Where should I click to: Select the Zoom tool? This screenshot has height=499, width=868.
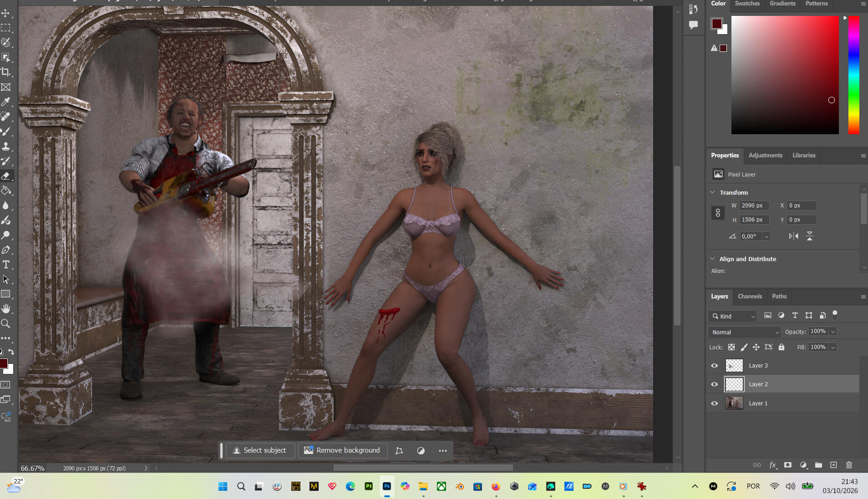[6, 323]
